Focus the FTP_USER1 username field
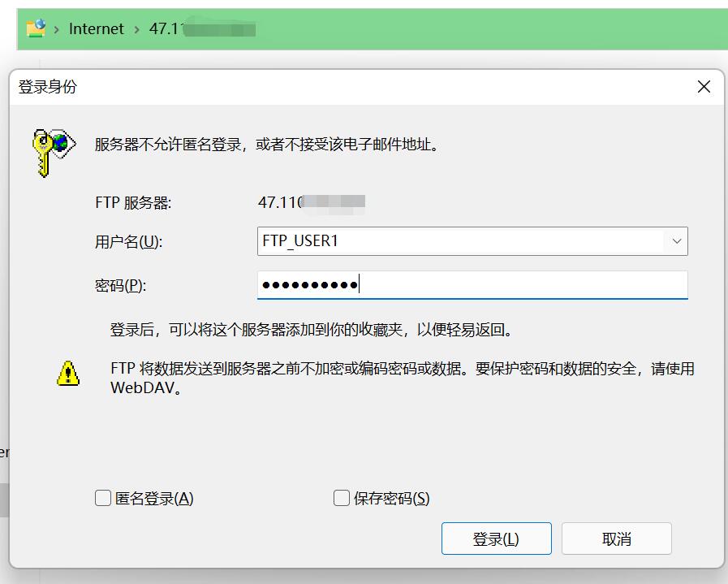This screenshot has height=584, width=728. coord(461,241)
